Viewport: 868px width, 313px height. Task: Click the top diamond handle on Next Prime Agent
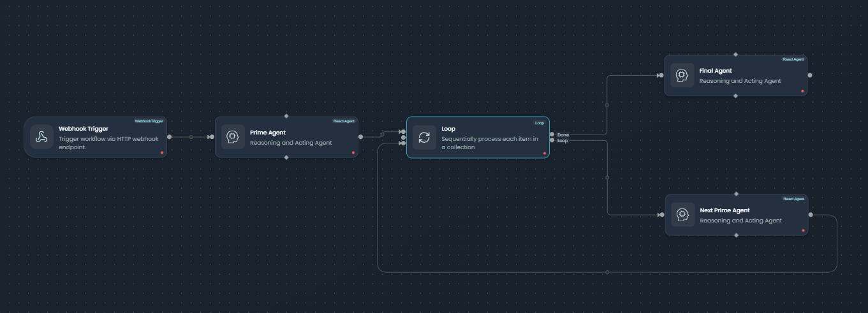click(737, 194)
